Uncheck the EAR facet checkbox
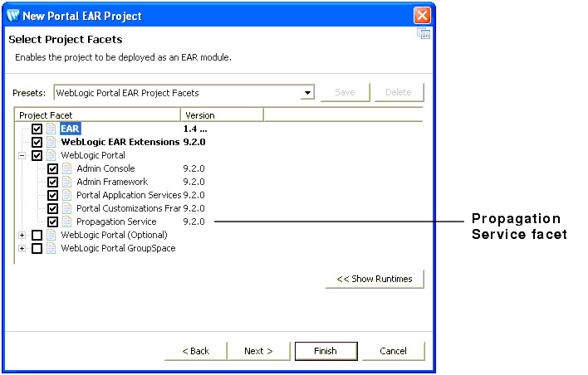Image resolution: width=588 pixels, height=375 pixels. [37, 129]
